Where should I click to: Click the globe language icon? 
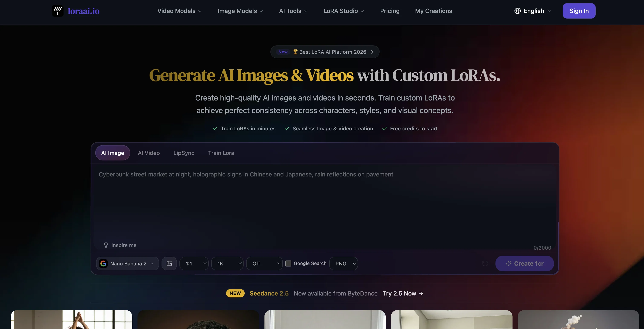[517, 11]
